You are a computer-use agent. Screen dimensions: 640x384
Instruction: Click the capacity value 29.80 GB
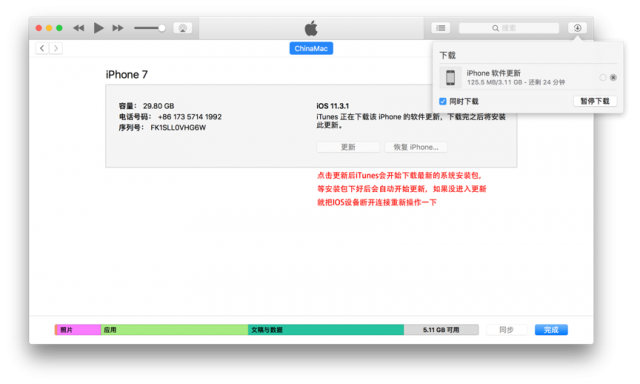(158, 106)
